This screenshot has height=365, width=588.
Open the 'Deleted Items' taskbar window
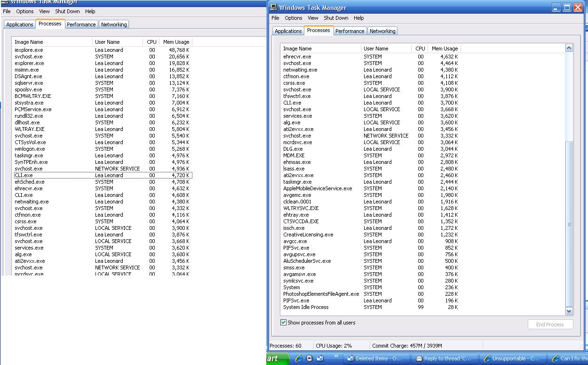(374, 358)
